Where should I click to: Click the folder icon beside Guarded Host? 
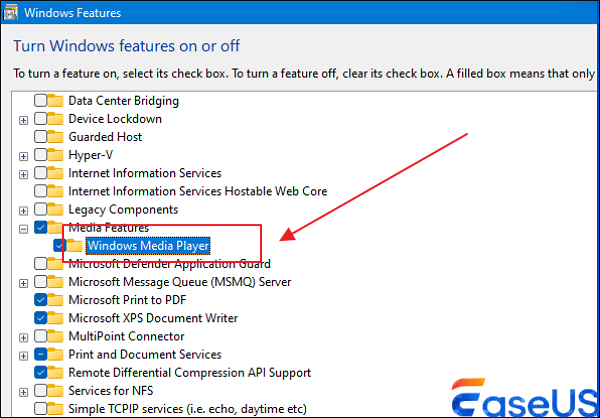(x=57, y=137)
